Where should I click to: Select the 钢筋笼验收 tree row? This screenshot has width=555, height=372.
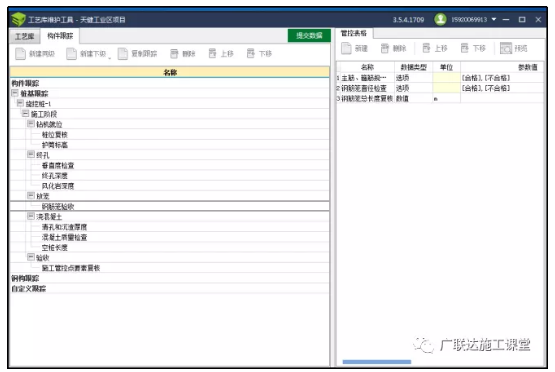tap(170, 206)
